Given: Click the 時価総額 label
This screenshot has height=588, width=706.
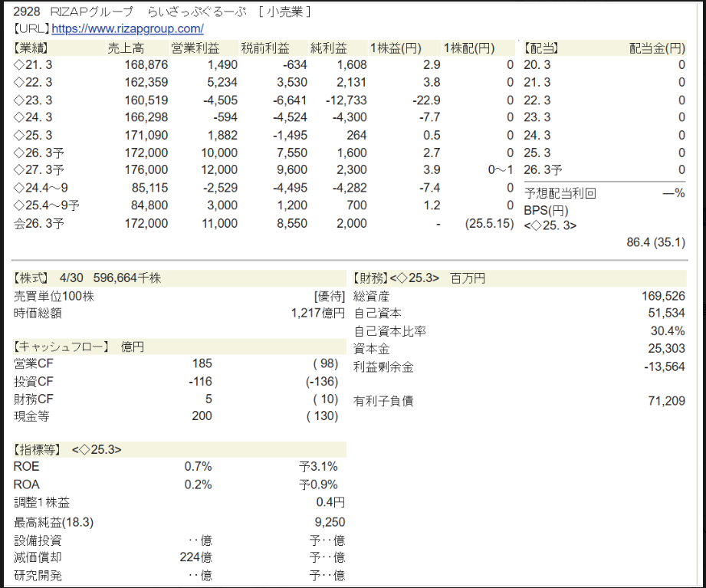Looking at the screenshot, I should [38, 313].
